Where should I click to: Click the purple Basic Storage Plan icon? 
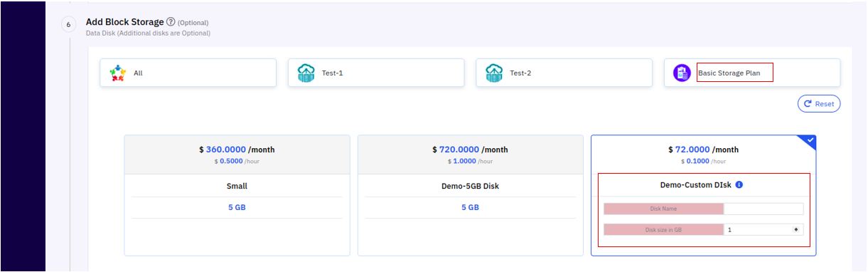tap(682, 73)
